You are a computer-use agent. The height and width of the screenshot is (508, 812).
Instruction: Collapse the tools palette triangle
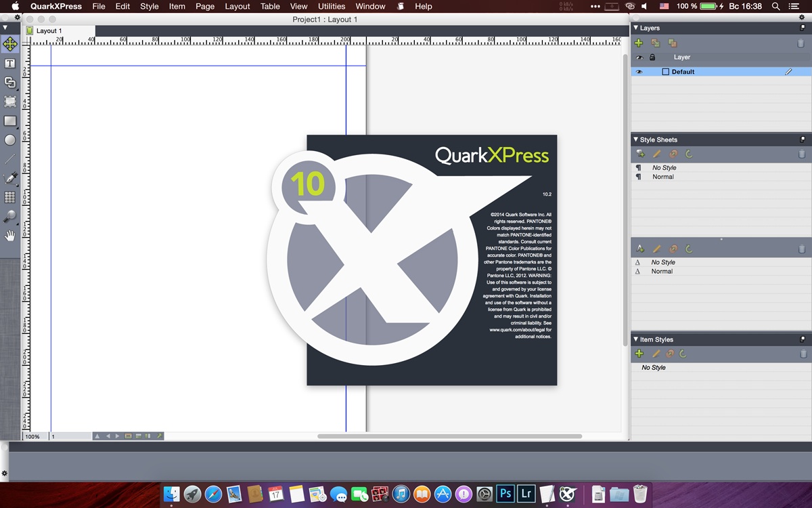click(5, 28)
